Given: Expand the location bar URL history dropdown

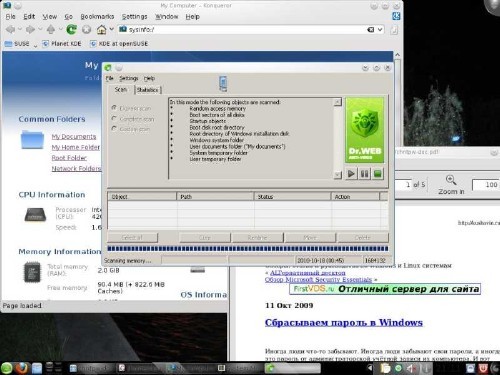Looking at the screenshot, I should pos(380,30).
